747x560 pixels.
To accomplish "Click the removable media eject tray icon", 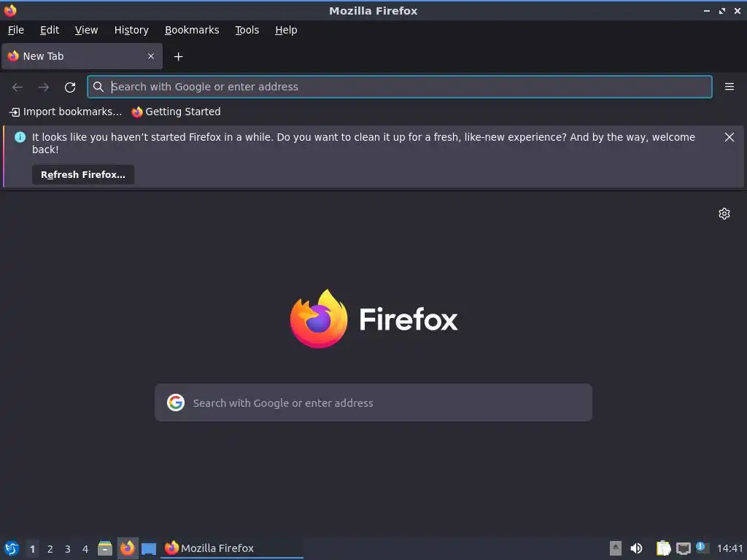I will pos(616,548).
